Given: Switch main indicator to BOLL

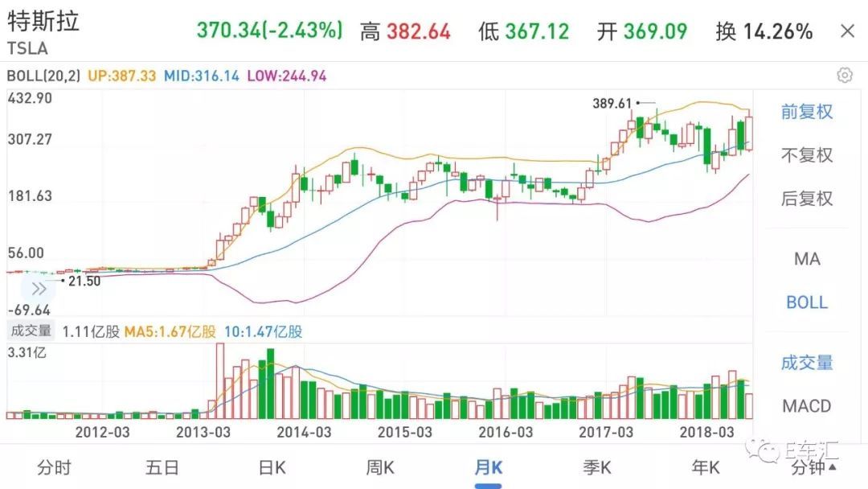Looking at the screenshot, I should [807, 302].
